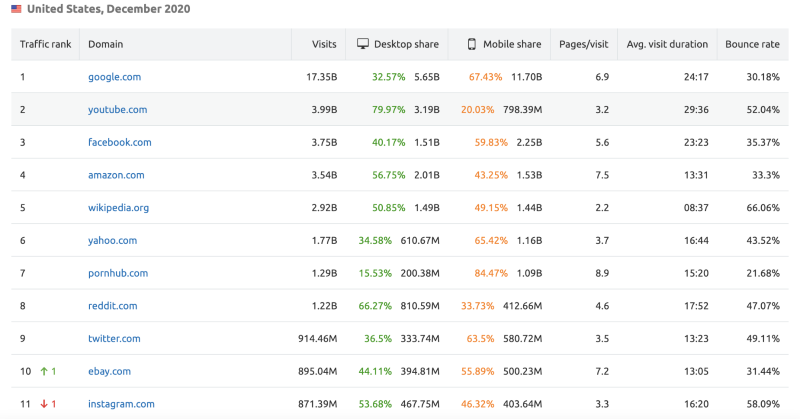Click the 79.97% desktop share for youtube.com

coord(388,110)
